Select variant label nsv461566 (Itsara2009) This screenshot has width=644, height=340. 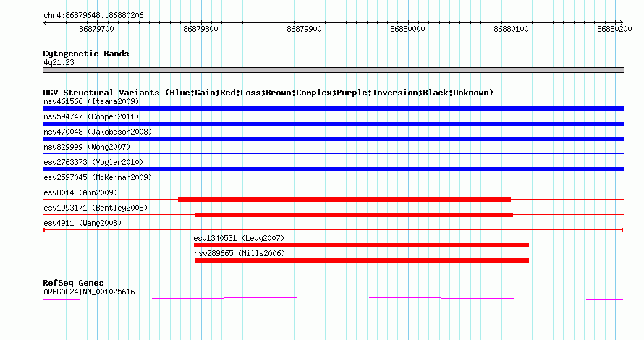click(x=91, y=101)
